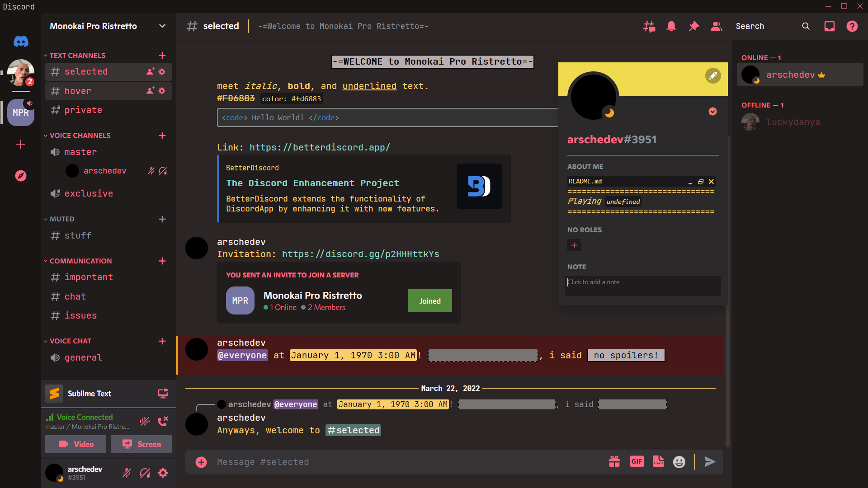Disconnect from voice call
The height and width of the screenshot is (488, 868).
(163, 421)
